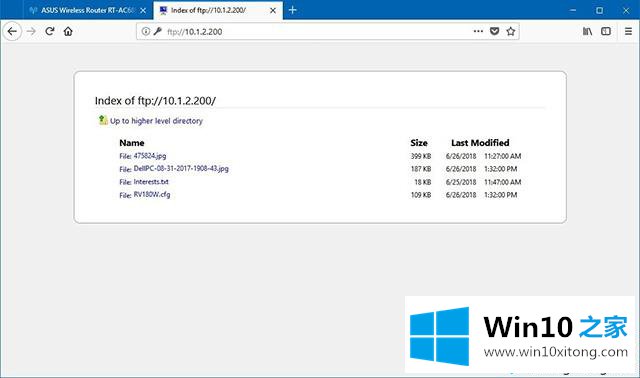
Task: Click the up-directory folder icon
Action: (x=102, y=120)
